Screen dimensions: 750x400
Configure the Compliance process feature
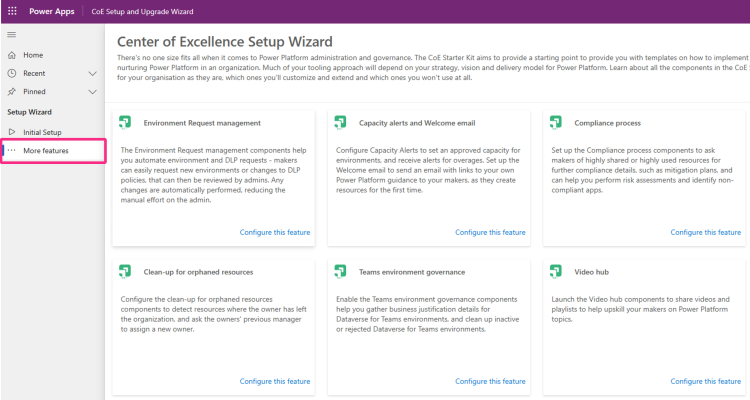tap(706, 232)
